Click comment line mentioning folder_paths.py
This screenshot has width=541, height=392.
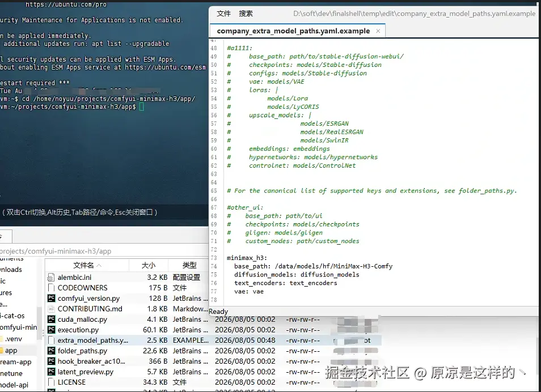tap(372, 191)
